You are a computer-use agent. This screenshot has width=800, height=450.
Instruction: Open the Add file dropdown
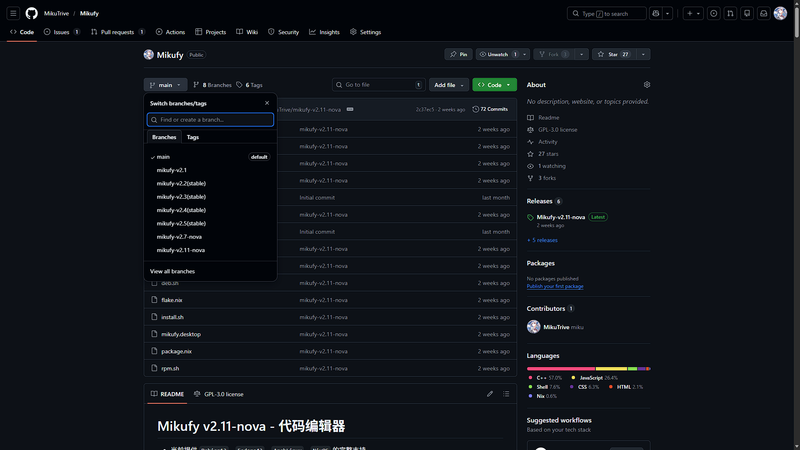[x=448, y=85]
